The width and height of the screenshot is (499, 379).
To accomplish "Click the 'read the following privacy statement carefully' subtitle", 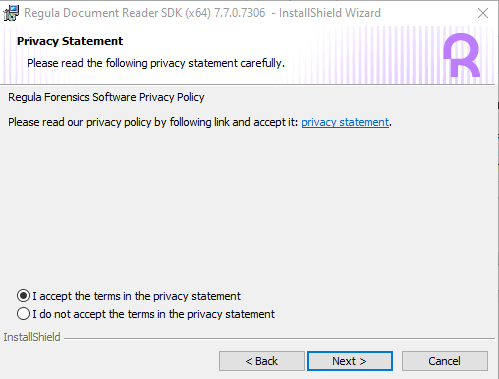I will click(156, 63).
